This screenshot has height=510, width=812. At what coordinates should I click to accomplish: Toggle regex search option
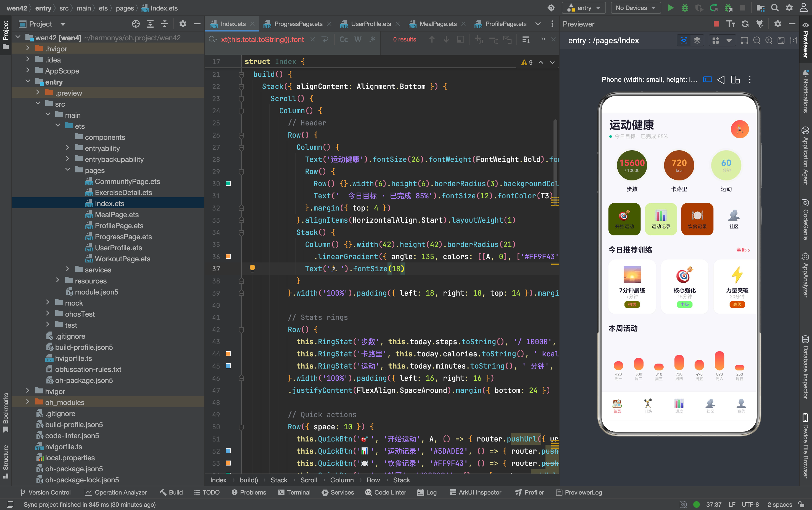coord(372,40)
